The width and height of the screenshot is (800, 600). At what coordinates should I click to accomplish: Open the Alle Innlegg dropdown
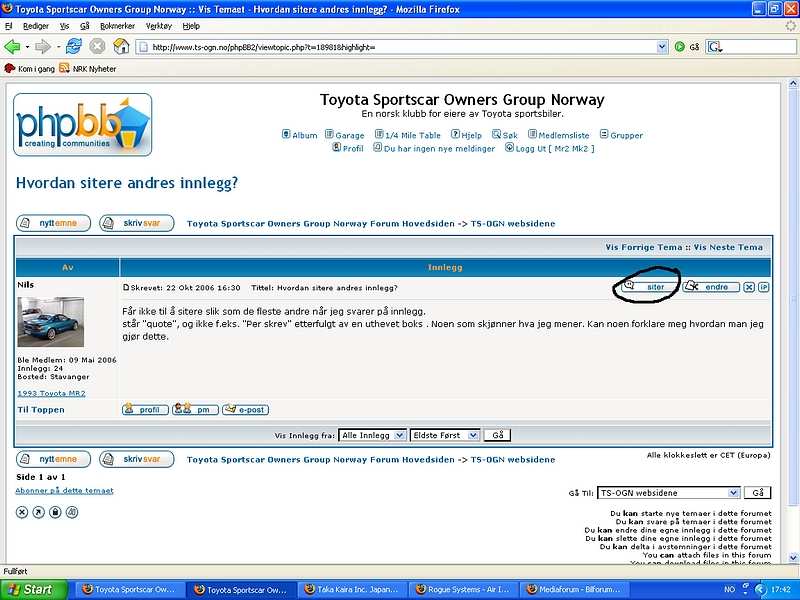[x=372, y=435]
